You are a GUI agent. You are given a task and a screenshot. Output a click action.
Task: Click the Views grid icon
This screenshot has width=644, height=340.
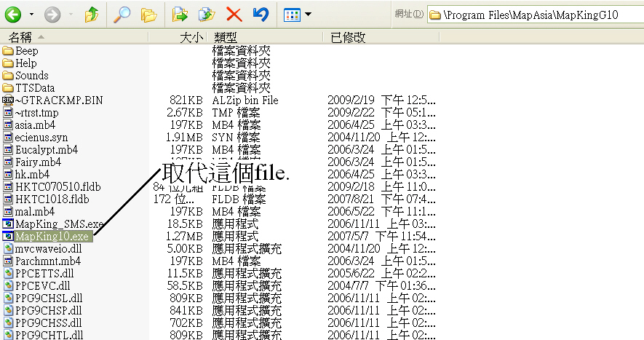(x=292, y=15)
